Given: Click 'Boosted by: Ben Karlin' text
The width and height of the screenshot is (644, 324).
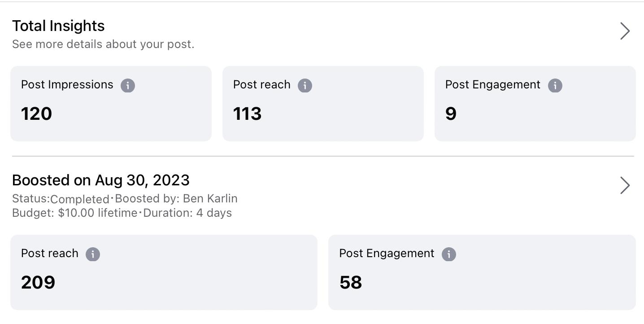Looking at the screenshot, I should point(176,199).
